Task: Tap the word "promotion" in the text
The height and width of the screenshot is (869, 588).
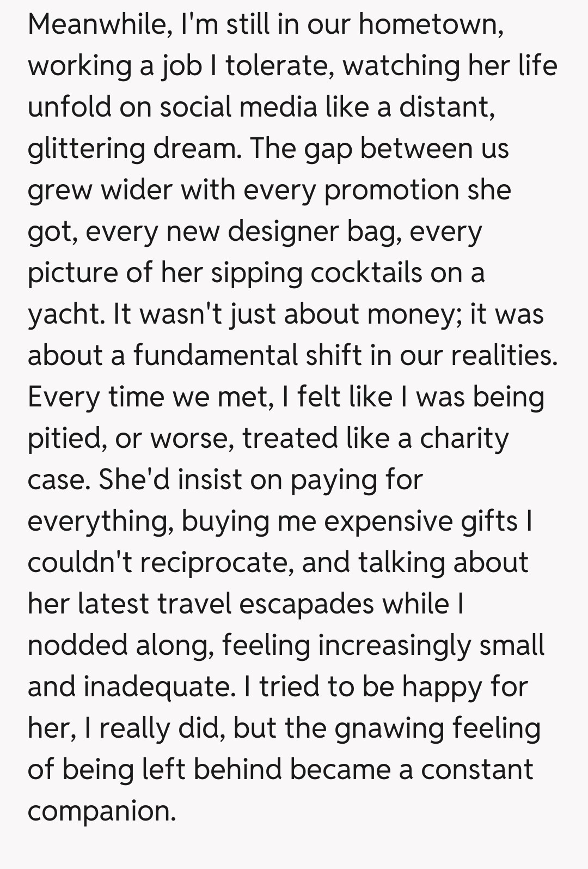Action: click(391, 190)
